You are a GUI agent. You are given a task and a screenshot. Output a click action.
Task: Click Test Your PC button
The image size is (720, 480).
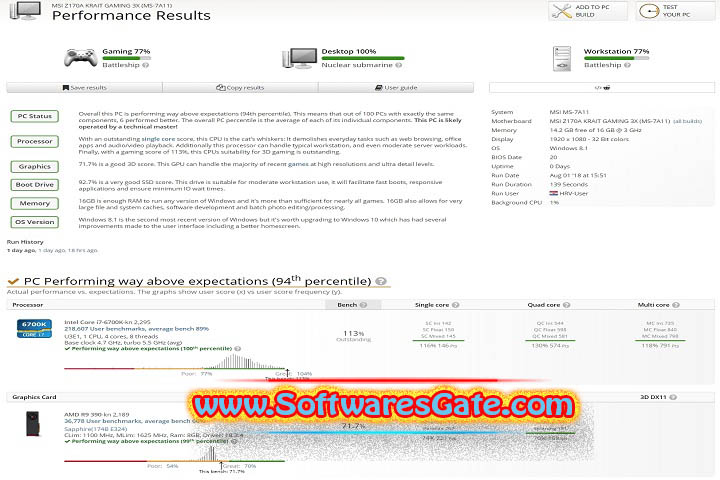[675, 11]
